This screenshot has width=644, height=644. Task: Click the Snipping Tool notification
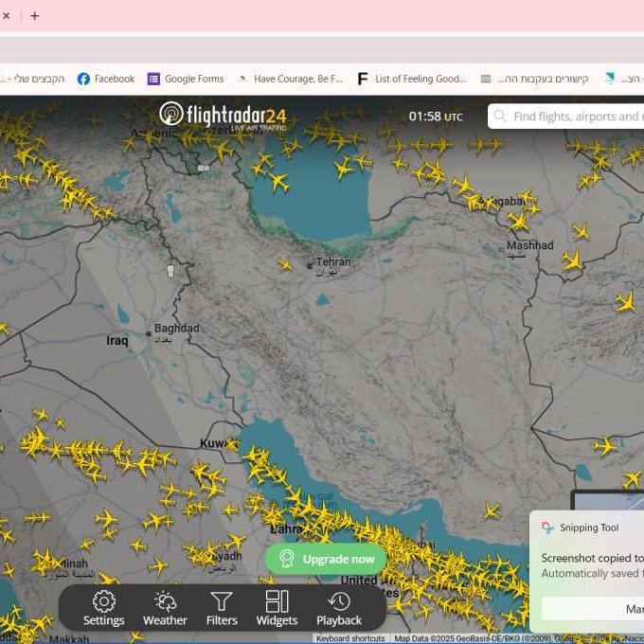(587, 559)
